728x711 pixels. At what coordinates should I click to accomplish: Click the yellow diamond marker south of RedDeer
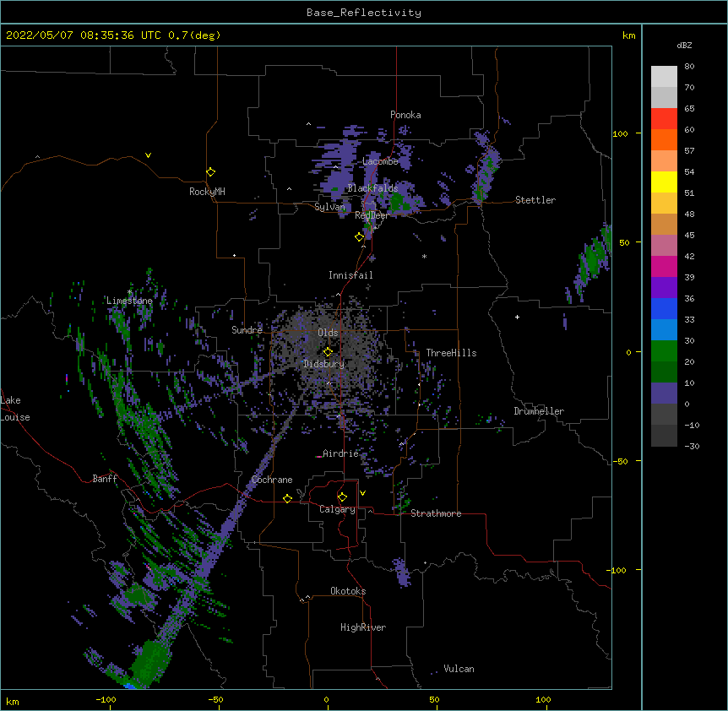click(360, 237)
